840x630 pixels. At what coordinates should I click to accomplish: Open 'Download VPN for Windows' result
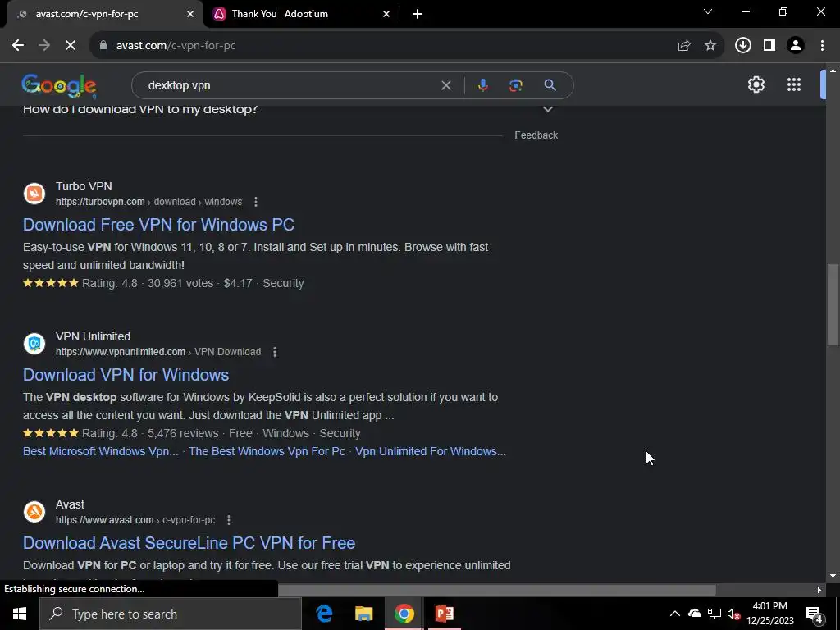tap(126, 374)
